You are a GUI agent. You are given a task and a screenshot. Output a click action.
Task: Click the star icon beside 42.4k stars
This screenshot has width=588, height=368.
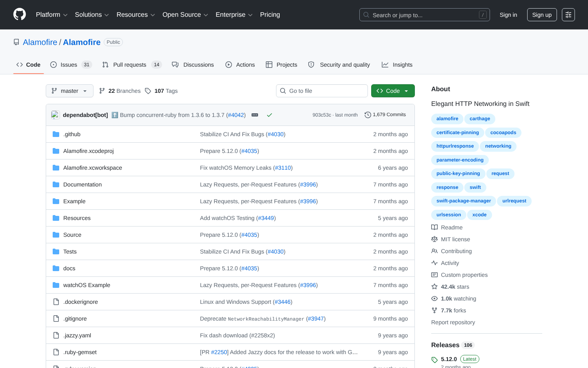click(x=434, y=287)
